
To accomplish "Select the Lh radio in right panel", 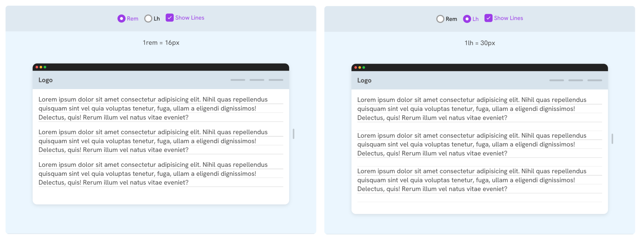I will click(x=467, y=19).
